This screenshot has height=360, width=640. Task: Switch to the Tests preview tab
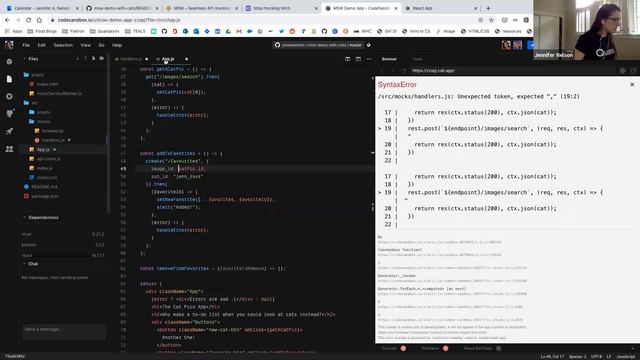[418, 59]
